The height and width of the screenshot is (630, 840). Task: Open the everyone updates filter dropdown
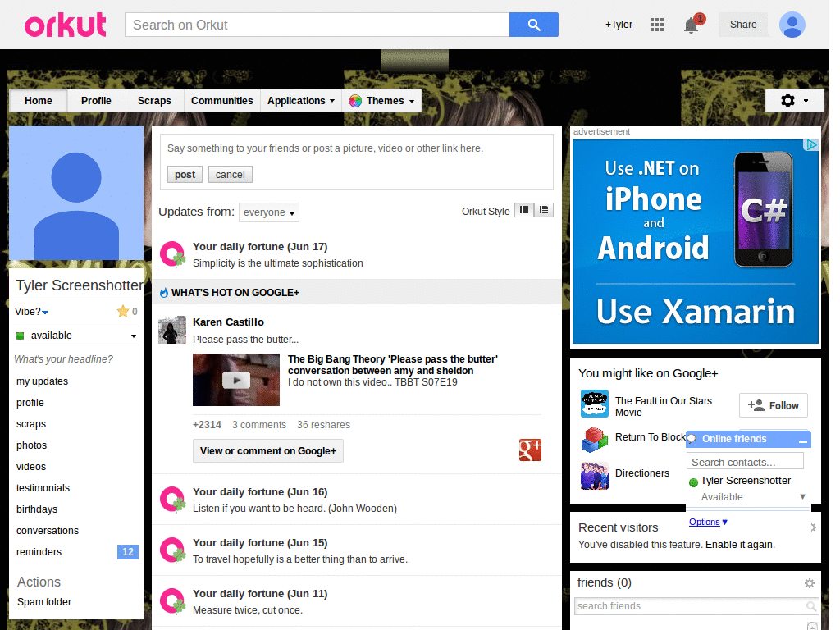tap(269, 212)
